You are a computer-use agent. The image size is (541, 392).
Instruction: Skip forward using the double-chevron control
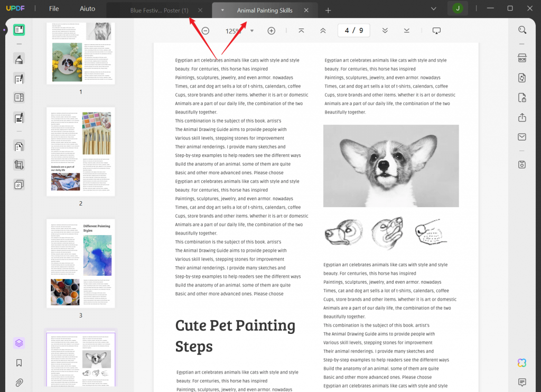pyautogui.click(x=385, y=30)
